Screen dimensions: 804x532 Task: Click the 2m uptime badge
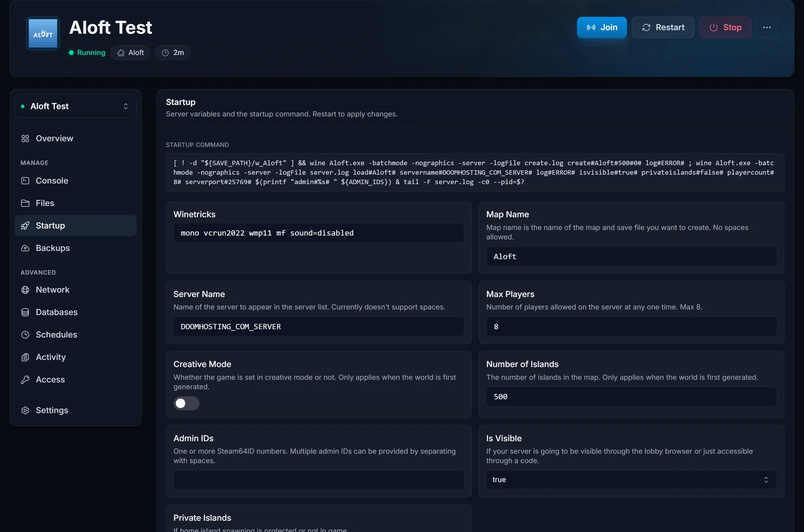pos(172,53)
